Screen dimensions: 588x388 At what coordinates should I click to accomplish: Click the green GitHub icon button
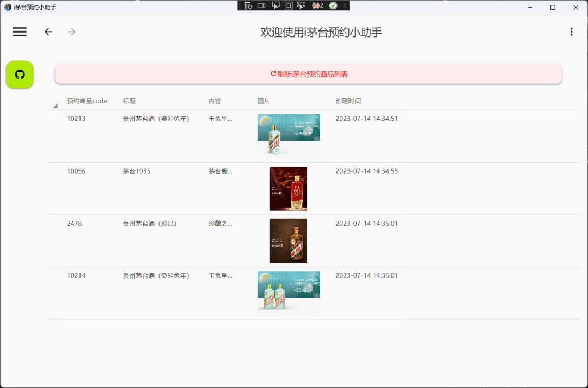20,75
